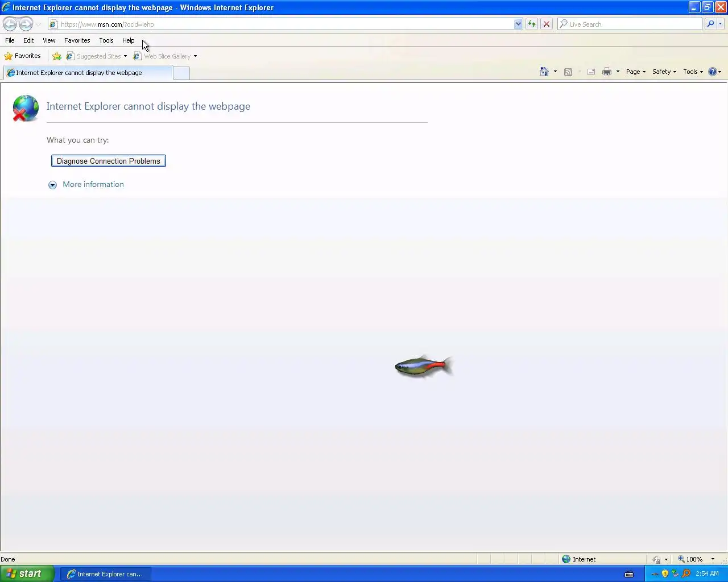Viewport: 728px width, 582px height.
Task: Select the 'Internet Explorer cannot display' tab
Action: 88,73
